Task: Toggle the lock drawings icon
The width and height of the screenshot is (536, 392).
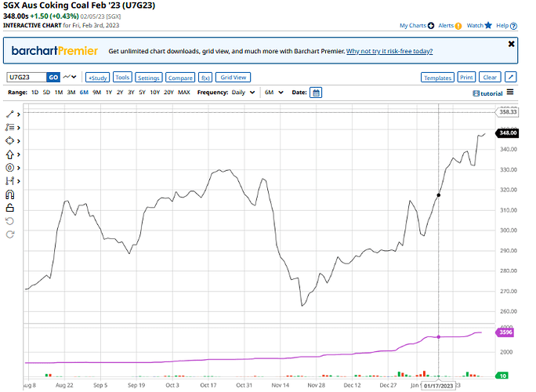Action: pyautogui.click(x=10, y=207)
